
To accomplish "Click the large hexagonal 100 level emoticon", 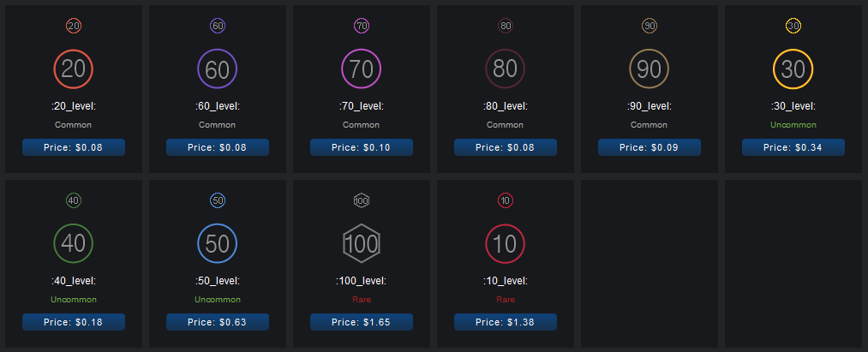I will [x=362, y=244].
